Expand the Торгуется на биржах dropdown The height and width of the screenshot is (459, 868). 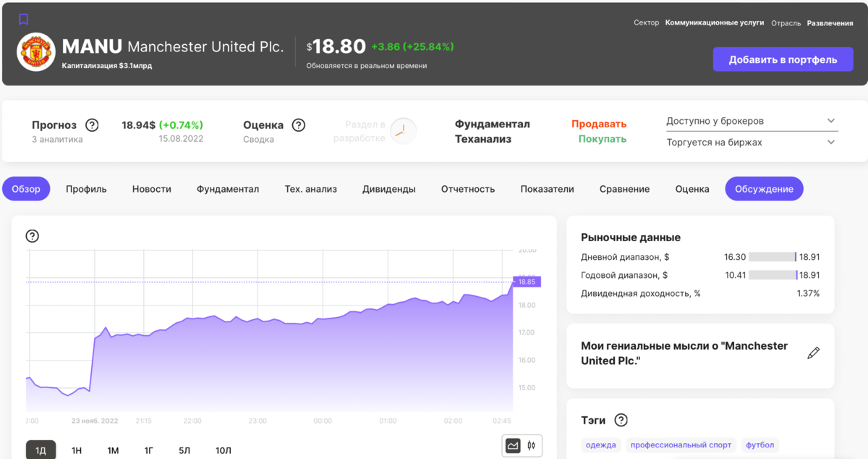click(752, 143)
